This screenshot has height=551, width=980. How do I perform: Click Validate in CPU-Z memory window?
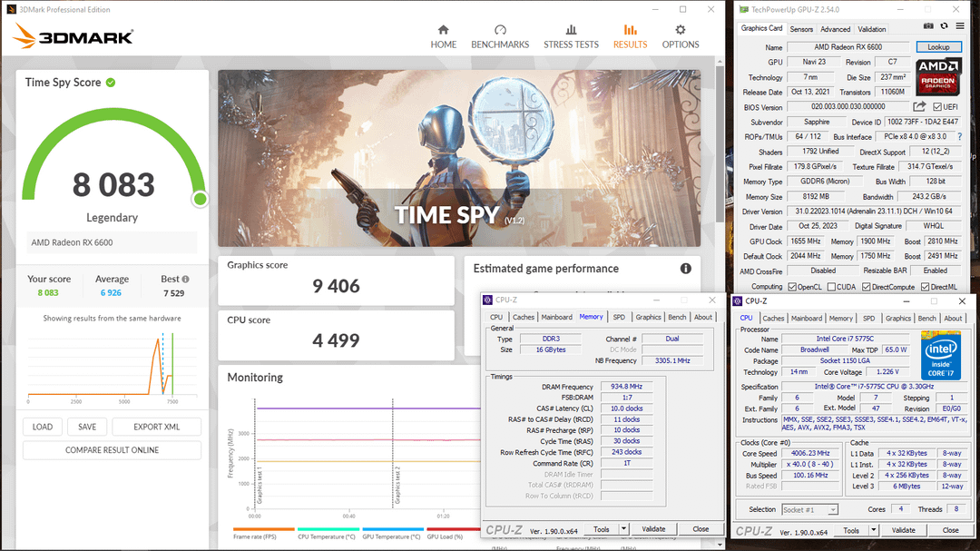(653, 529)
